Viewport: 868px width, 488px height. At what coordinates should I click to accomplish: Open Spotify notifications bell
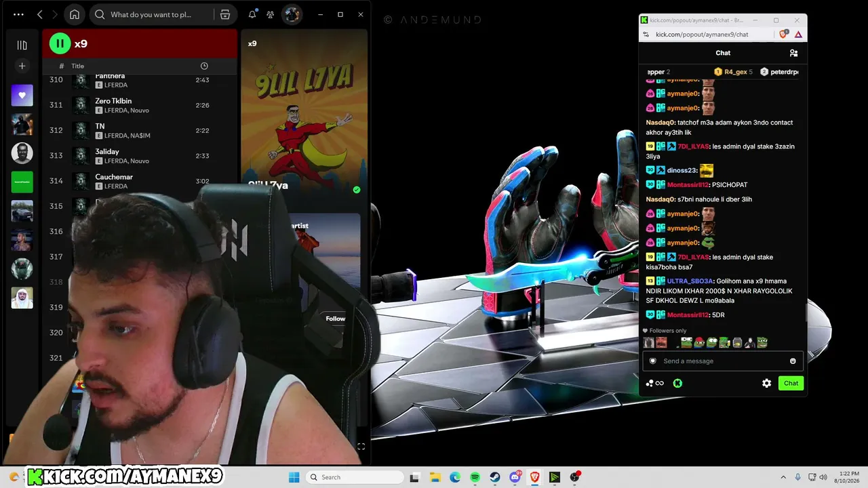click(252, 14)
